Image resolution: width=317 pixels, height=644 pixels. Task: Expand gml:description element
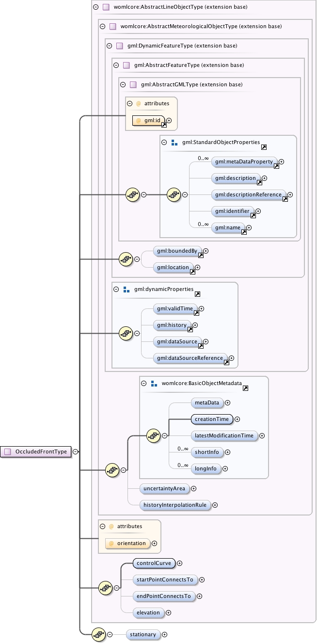tap(264, 178)
